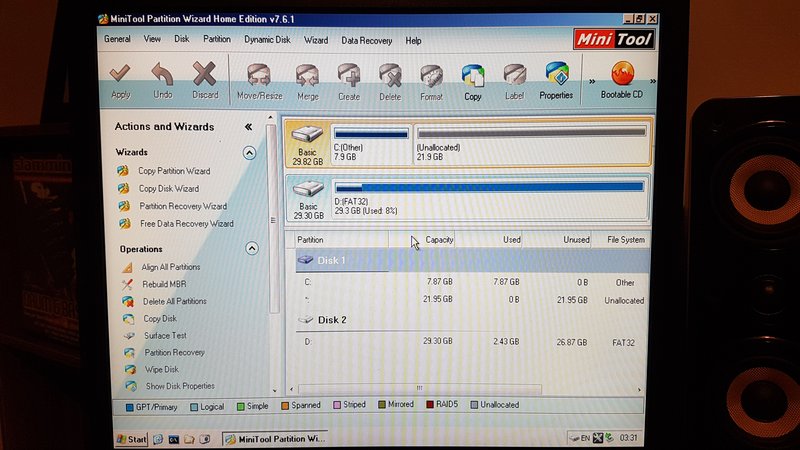Select the 29.30 GB Basic disk icon
This screenshot has height=450, width=800.
point(308,189)
